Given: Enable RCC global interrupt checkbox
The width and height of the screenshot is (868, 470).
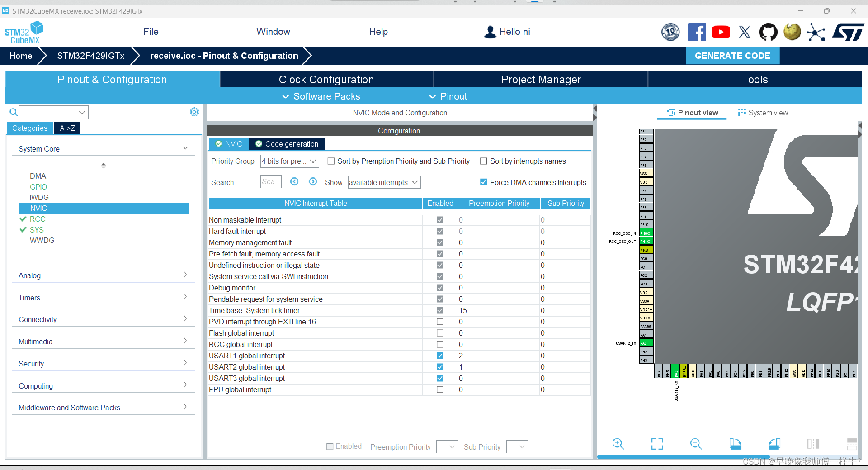Looking at the screenshot, I should coord(440,344).
